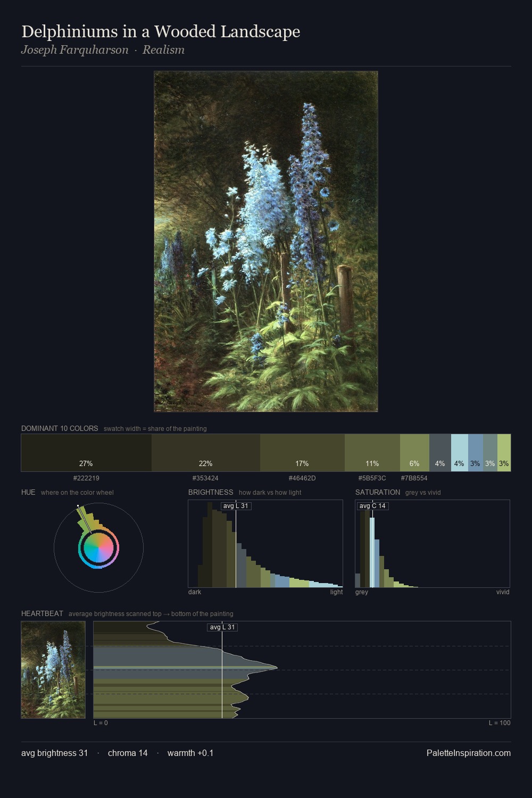The height and width of the screenshot is (798, 532).
Task: Click the small heartbeat painting thumbnail
Action: (53, 670)
